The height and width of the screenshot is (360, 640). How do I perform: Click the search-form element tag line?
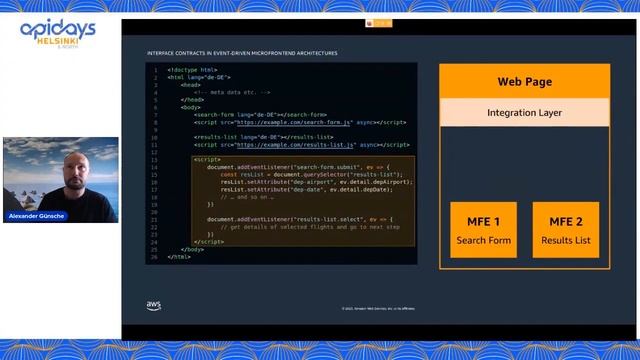click(260, 115)
